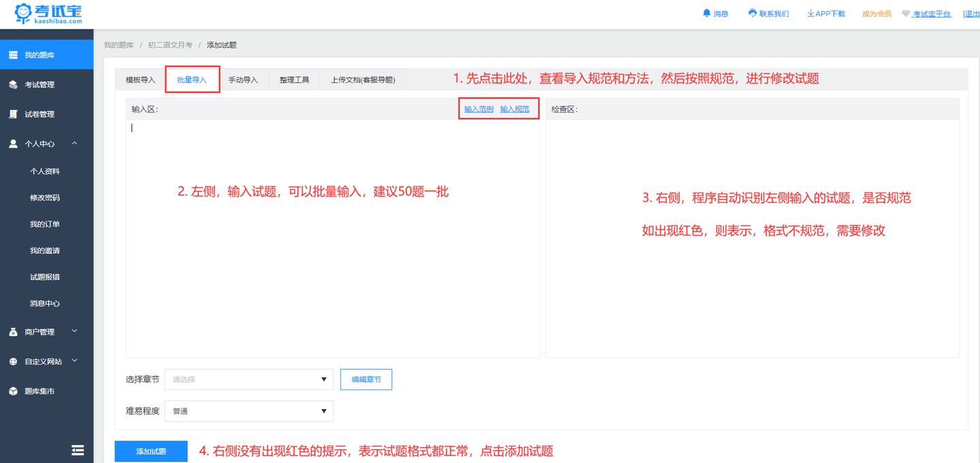Open the 输入范例 link

(x=478, y=108)
